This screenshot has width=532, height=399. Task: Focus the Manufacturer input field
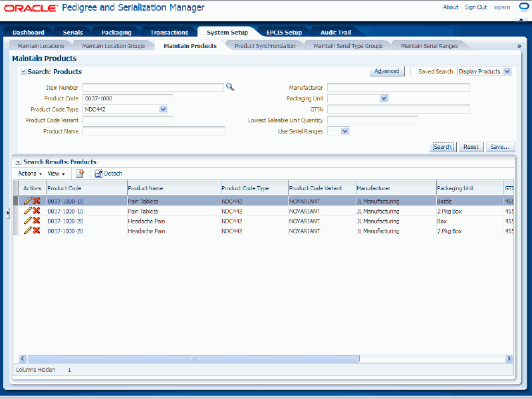pyautogui.click(x=398, y=88)
